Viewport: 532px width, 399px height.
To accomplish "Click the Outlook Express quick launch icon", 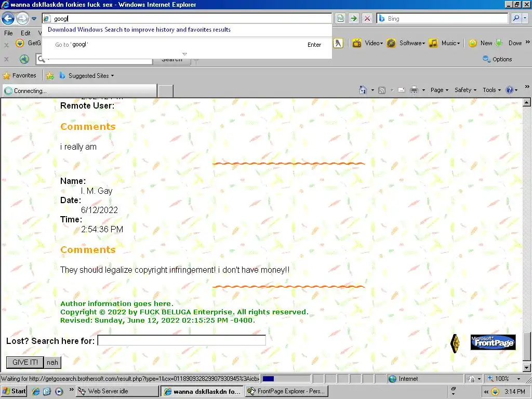I will point(47,391).
